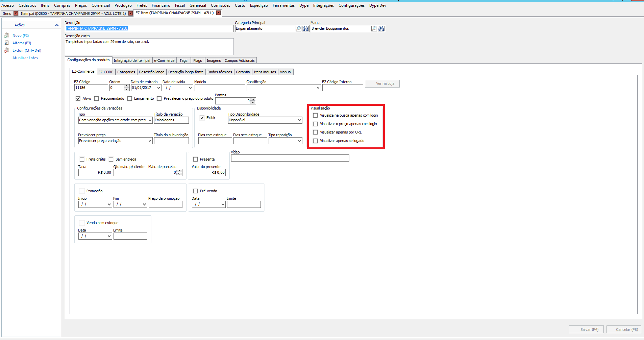Open Categoria Principal search magnifier icon
This screenshot has width=644, height=340.
[298, 29]
